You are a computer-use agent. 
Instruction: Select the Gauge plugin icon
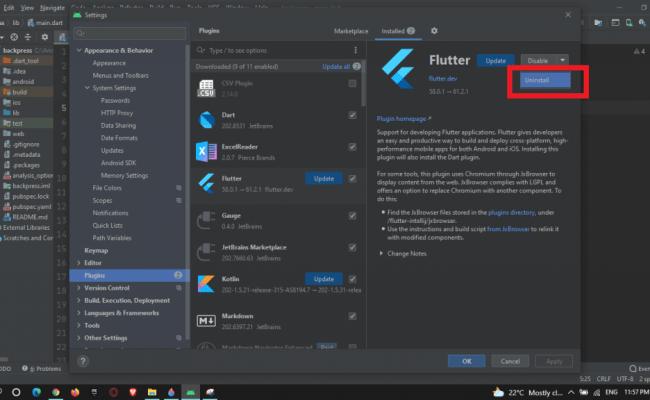pyautogui.click(x=206, y=221)
